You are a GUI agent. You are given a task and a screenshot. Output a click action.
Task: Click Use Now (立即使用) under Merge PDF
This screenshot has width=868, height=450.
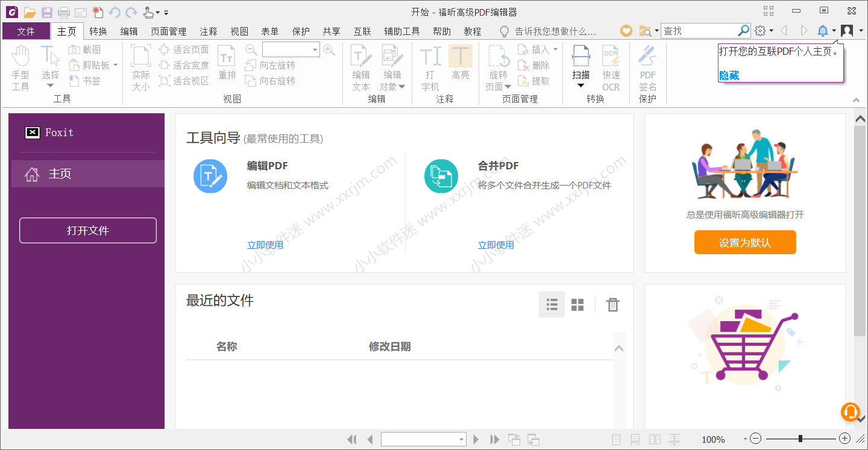[496, 245]
